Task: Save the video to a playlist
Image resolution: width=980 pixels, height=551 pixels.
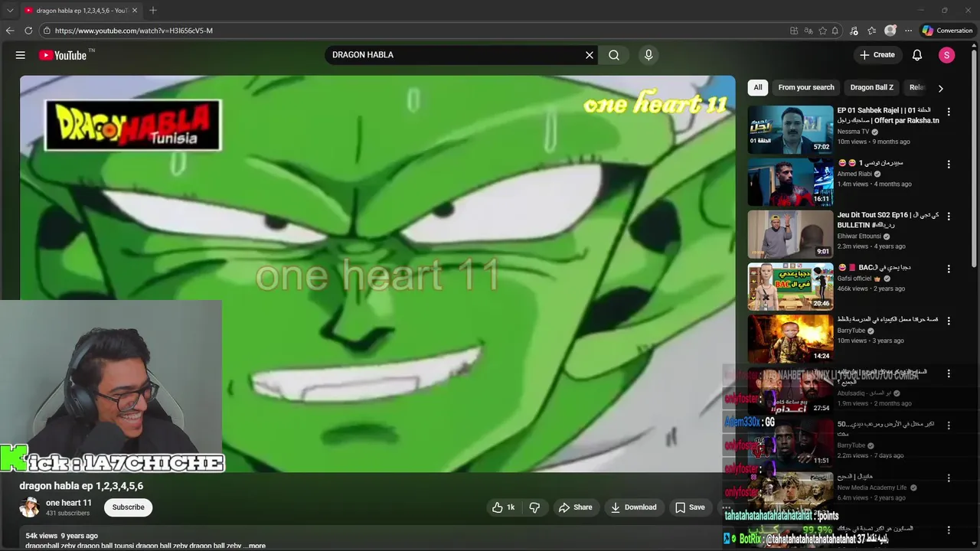Action: (x=690, y=507)
